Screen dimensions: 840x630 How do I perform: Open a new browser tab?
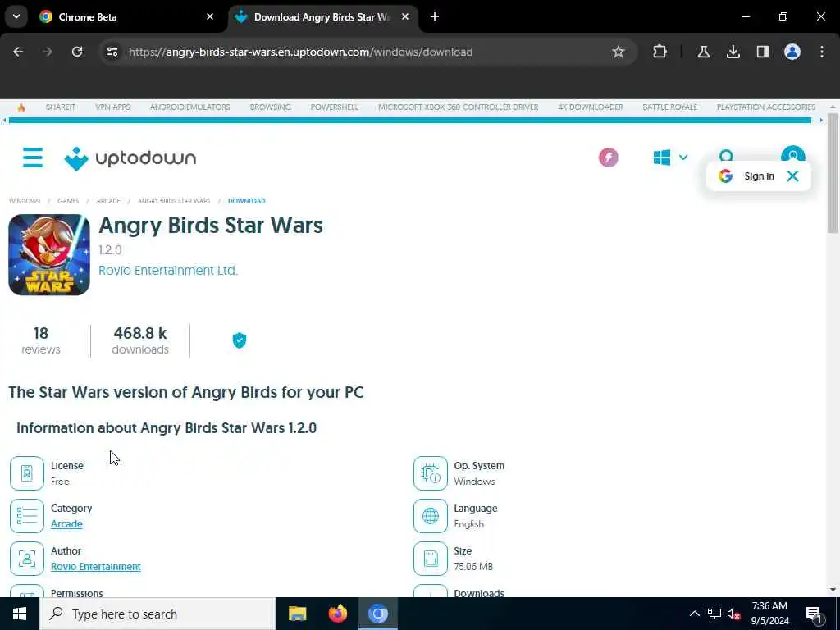pyautogui.click(x=435, y=16)
